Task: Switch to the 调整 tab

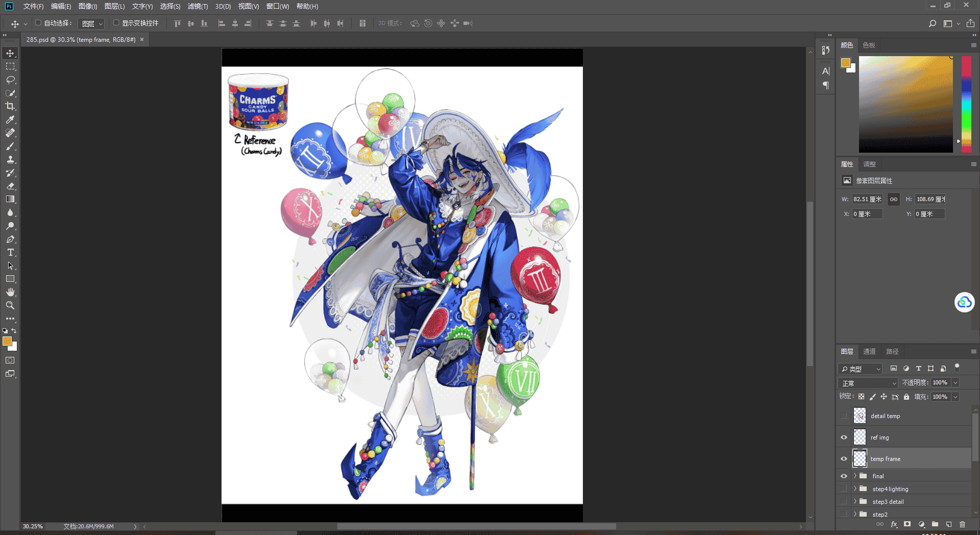Action: pyautogui.click(x=869, y=164)
